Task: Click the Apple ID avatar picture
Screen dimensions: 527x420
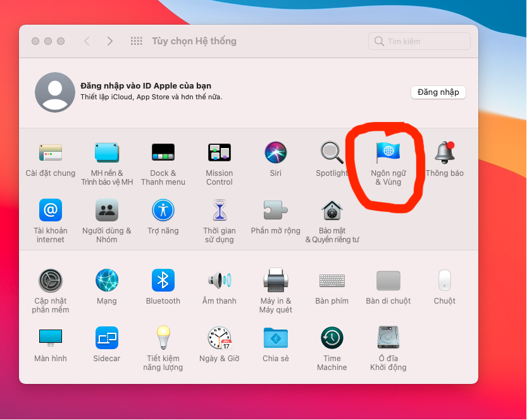Action: (x=54, y=92)
